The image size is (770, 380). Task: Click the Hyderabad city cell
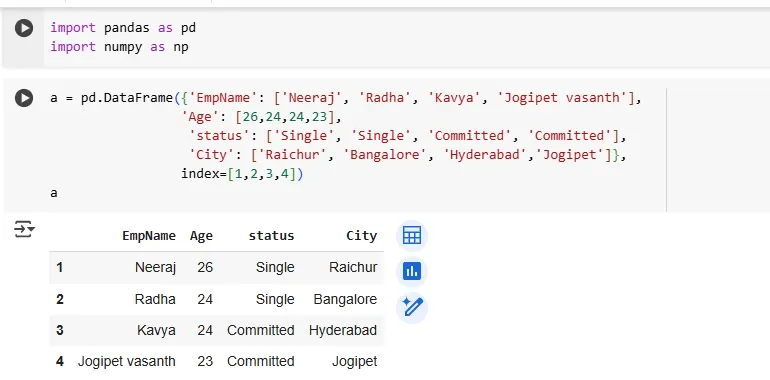click(x=343, y=330)
